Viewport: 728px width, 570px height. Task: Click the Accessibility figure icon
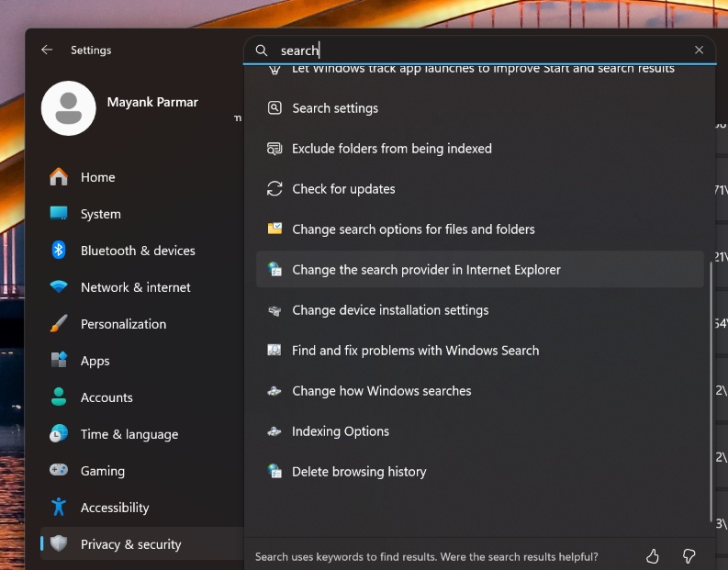click(x=59, y=507)
